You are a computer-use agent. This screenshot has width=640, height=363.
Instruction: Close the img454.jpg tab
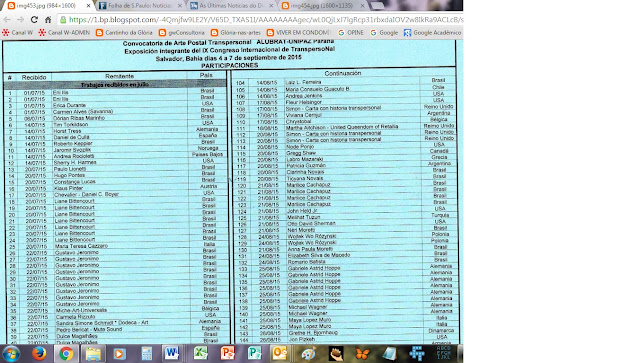tap(362, 6)
